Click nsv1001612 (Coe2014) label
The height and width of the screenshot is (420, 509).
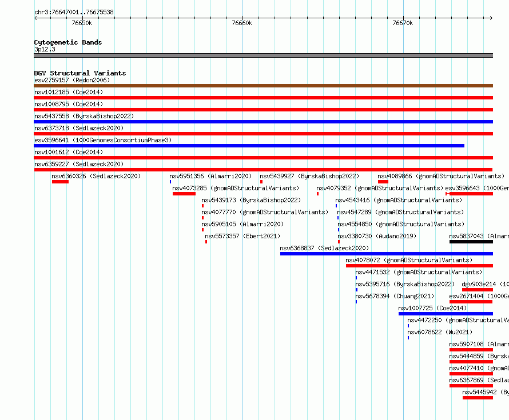69,152
